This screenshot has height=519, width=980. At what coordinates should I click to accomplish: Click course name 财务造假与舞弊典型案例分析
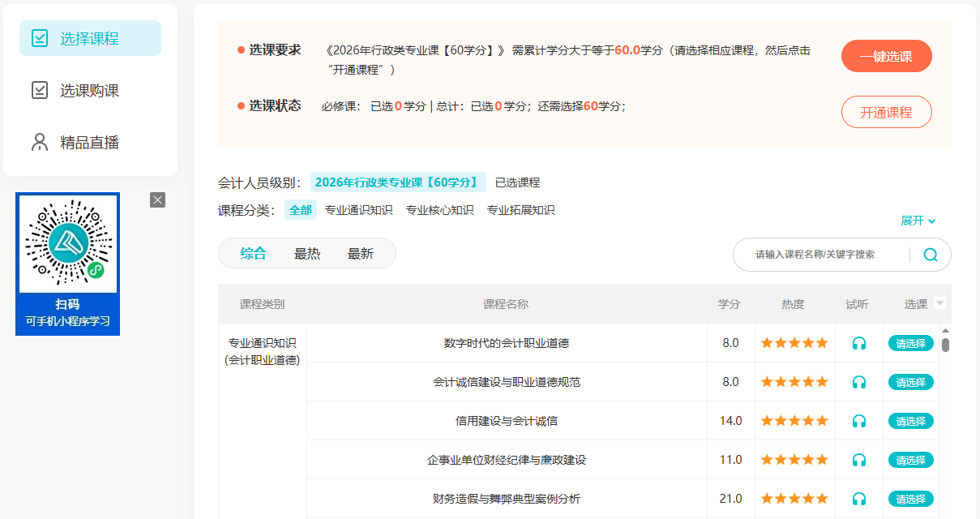507,499
